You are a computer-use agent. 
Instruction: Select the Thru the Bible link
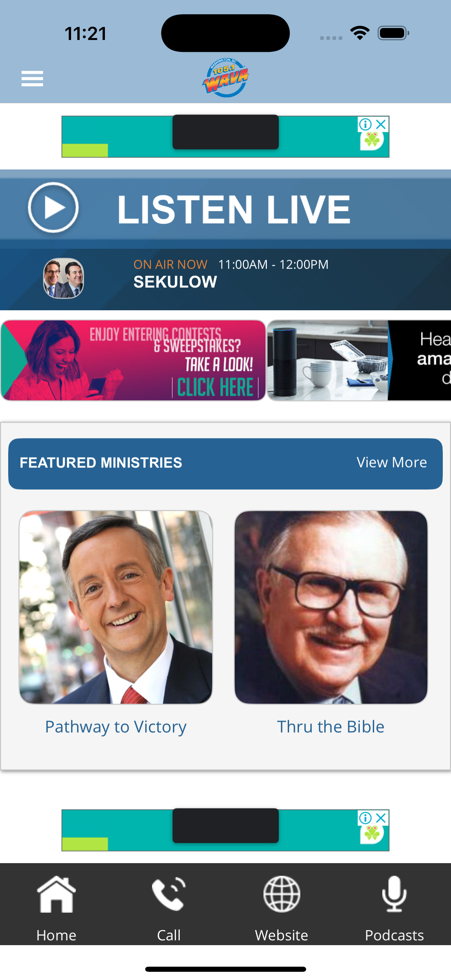[331, 727]
